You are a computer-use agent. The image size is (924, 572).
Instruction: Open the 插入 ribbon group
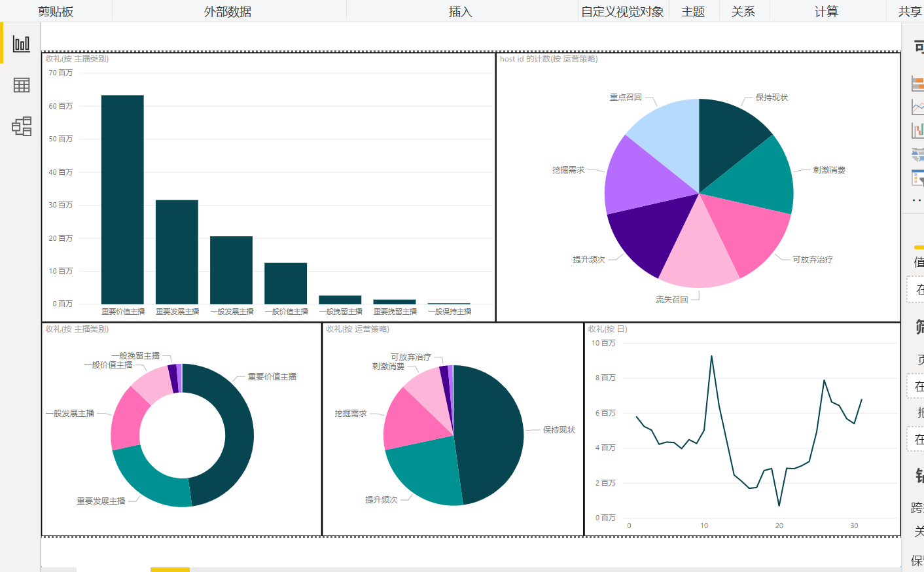461,11
